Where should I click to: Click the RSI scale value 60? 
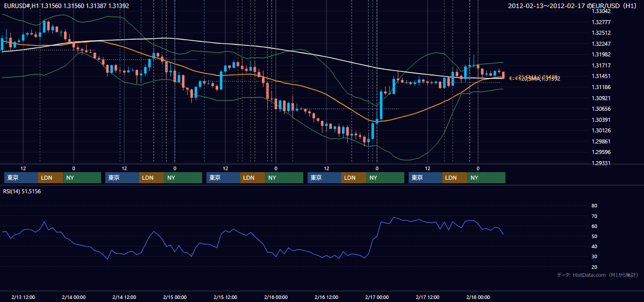[594, 226]
